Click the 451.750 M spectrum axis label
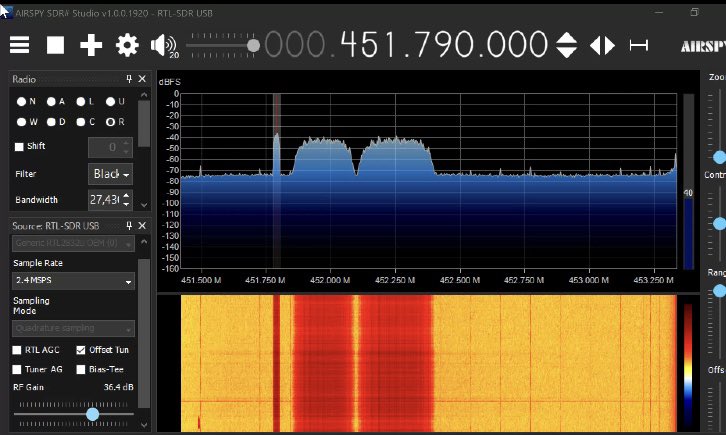The image size is (726, 435). click(265, 280)
